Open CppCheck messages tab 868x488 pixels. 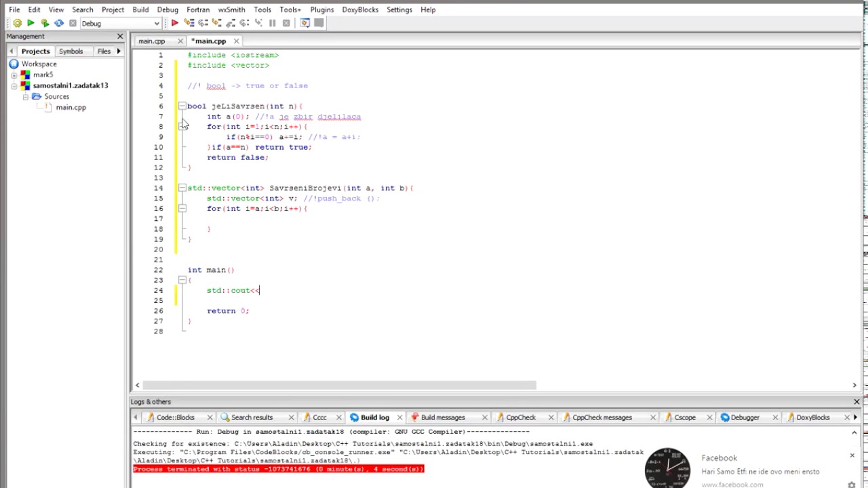[x=601, y=418]
